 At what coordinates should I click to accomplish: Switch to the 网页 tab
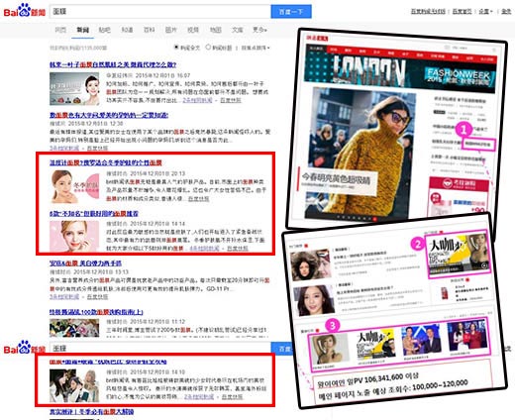point(60,30)
